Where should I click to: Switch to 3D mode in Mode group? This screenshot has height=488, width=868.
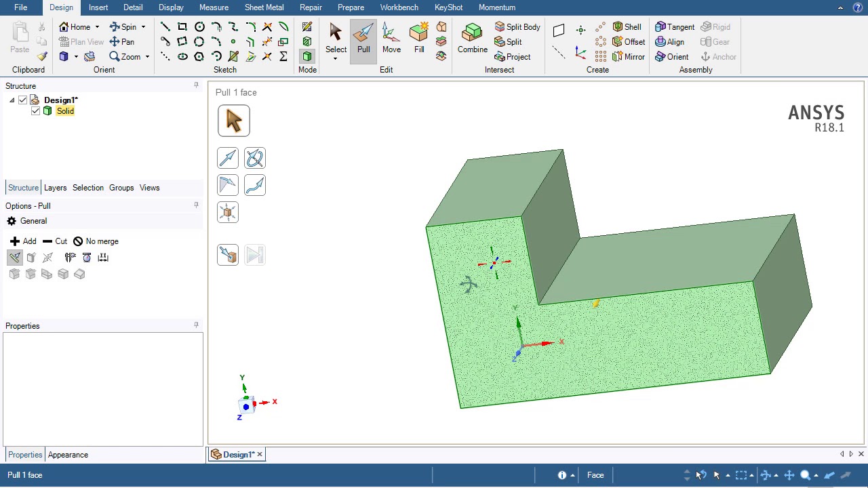click(x=307, y=57)
